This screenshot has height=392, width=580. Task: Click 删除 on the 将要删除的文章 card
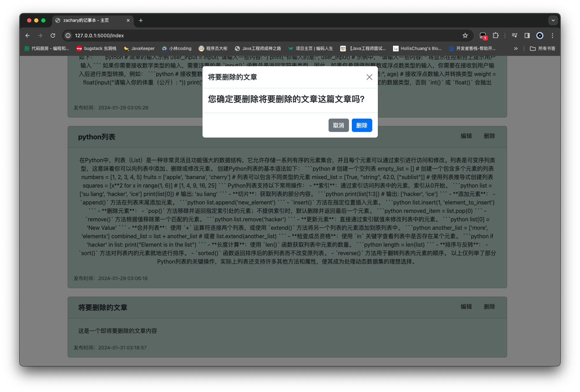click(489, 307)
